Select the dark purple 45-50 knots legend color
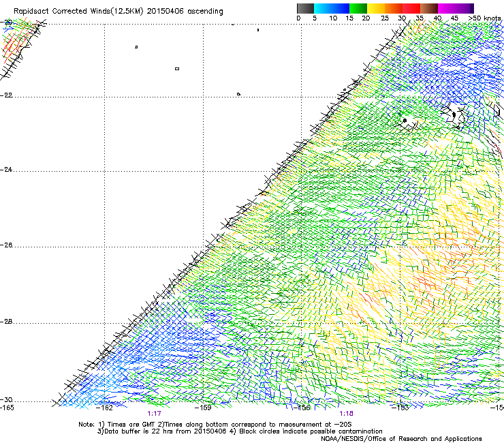Image resolution: width=504 pixels, height=443 pixels. coord(464,8)
